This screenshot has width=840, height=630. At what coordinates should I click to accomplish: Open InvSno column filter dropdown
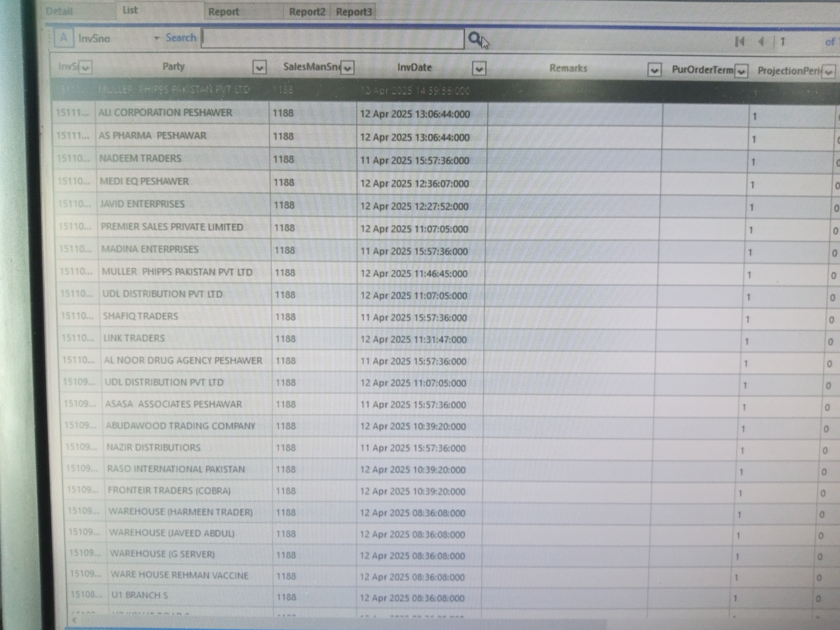pos(85,68)
